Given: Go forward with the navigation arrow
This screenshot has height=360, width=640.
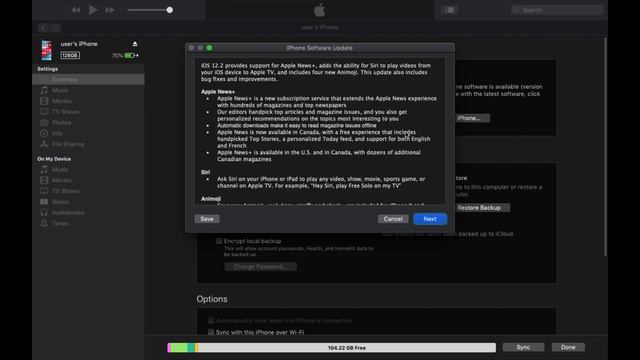Looking at the screenshot, I should (x=56, y=28).
